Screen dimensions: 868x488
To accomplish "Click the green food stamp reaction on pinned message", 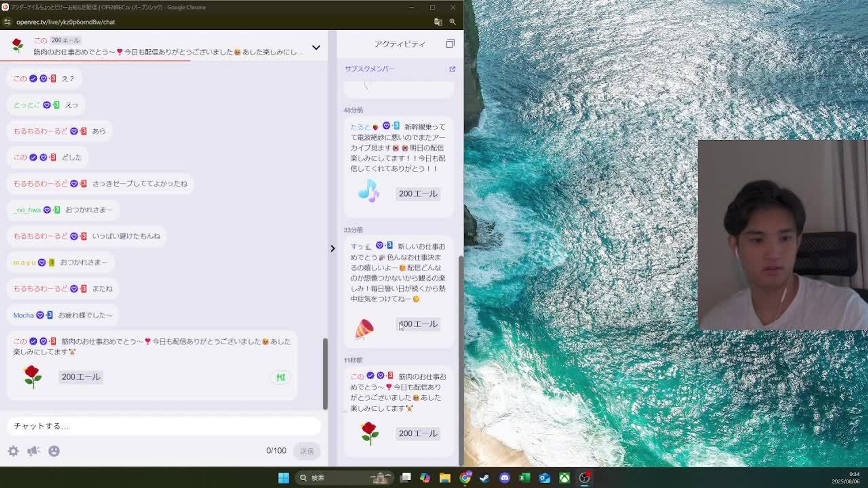I will 281,377.
